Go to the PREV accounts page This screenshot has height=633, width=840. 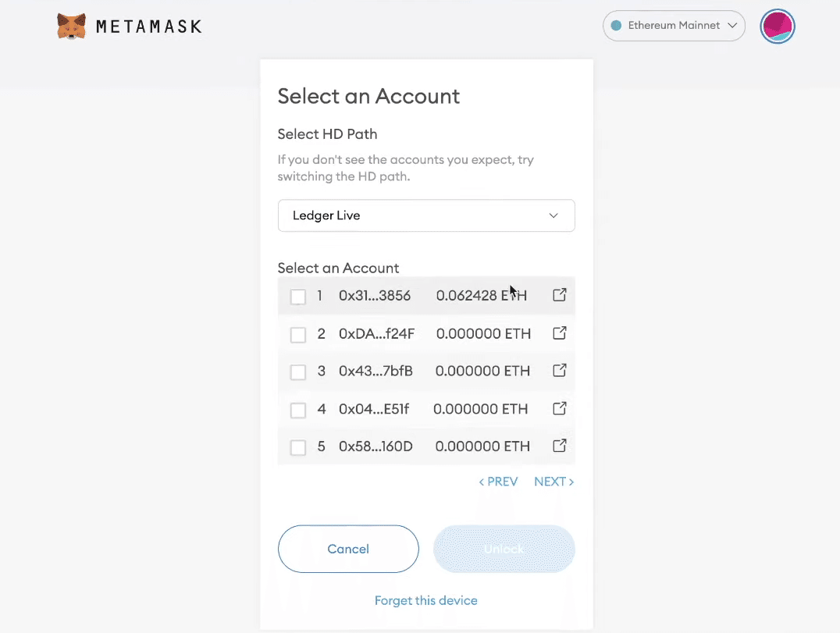498,482
